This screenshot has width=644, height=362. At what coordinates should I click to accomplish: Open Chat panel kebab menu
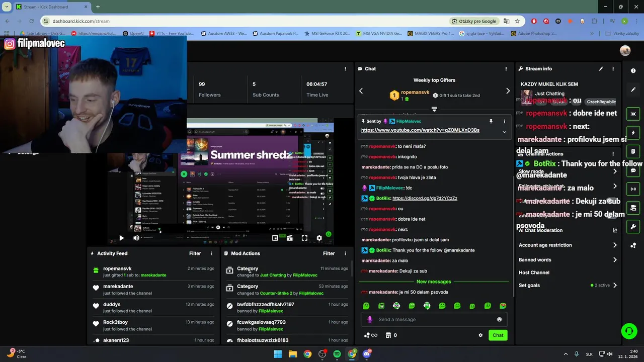point(506,69)
